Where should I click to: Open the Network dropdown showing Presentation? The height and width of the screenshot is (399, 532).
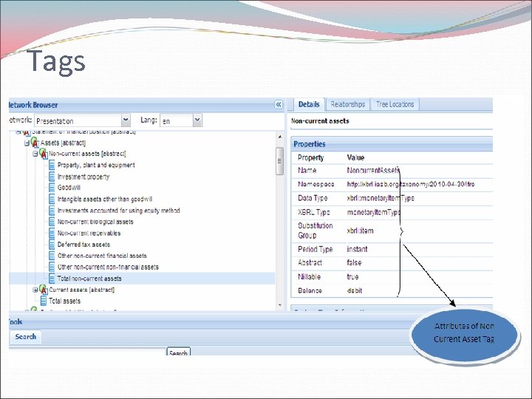click(x=126, y=120)
